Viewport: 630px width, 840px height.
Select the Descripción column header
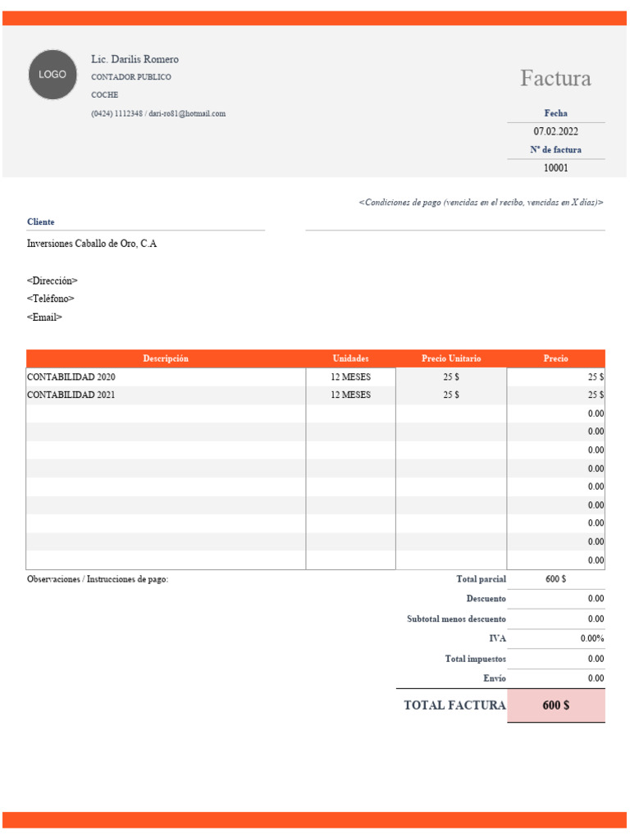click(166, 358)
